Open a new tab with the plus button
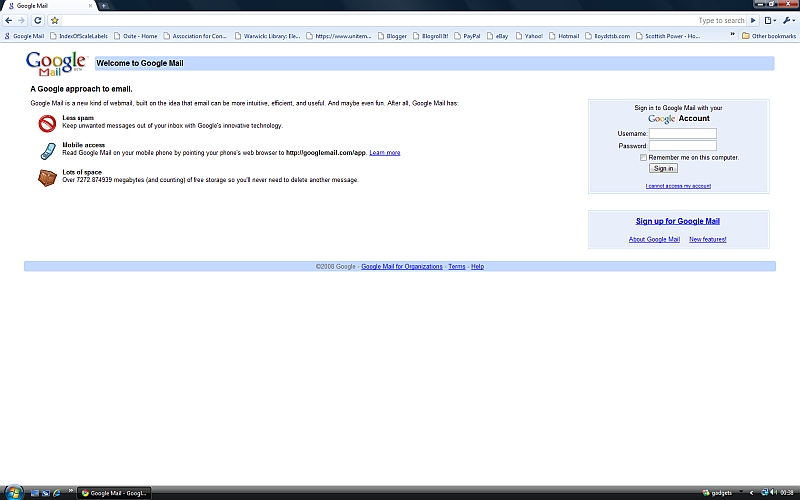 coord(104,6)
